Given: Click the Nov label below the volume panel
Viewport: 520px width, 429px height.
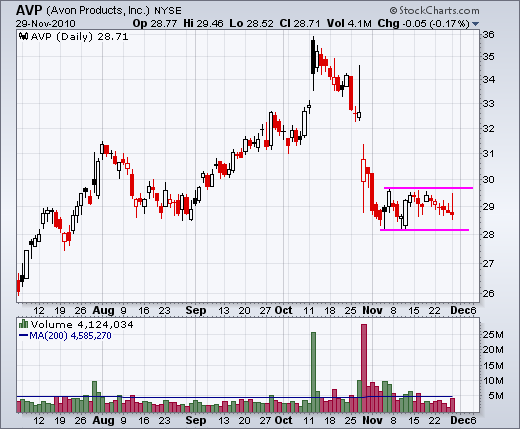Looking at the screenshot, I should tap(372, 420).
